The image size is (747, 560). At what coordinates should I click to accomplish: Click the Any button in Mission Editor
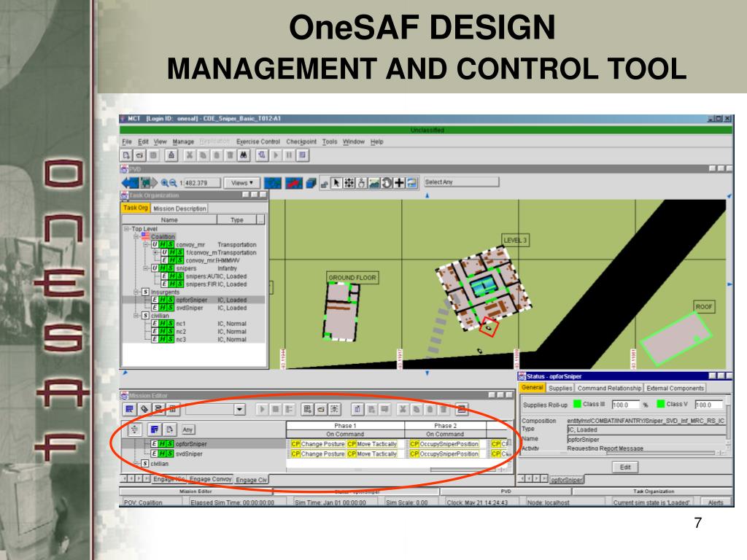pos(187,429)
